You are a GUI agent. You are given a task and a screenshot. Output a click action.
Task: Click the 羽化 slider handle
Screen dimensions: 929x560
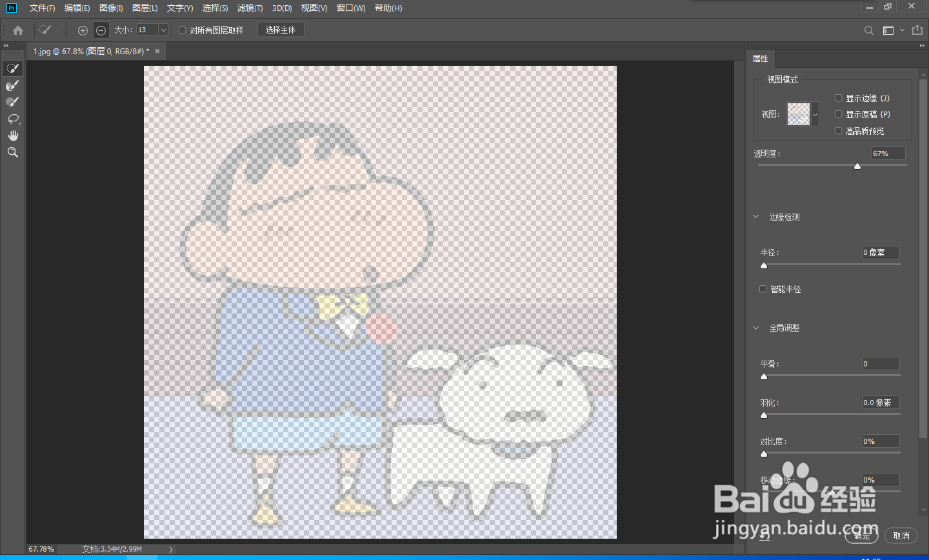(764, 415)
